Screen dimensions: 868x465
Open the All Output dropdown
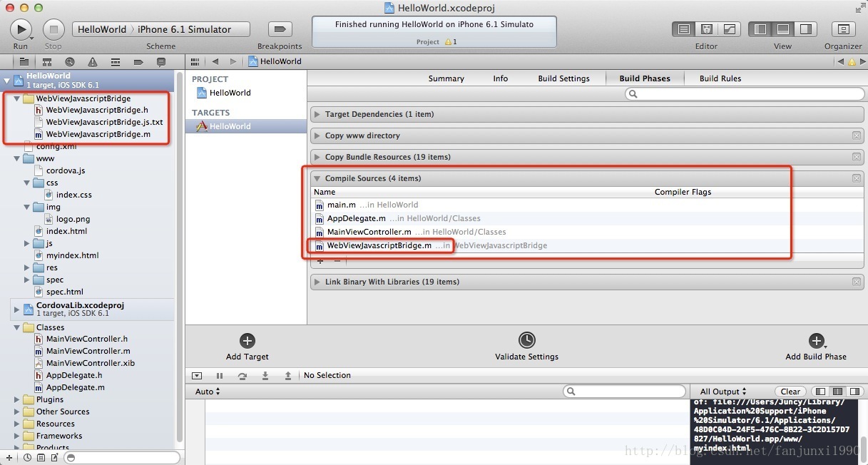tap(723, 392)
